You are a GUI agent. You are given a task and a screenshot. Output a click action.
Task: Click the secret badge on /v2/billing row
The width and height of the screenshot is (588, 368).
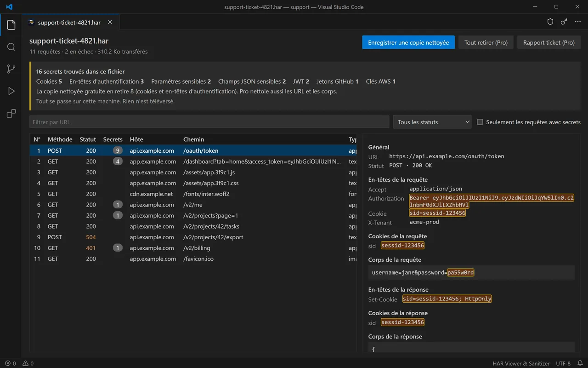[x=118, y=248]
